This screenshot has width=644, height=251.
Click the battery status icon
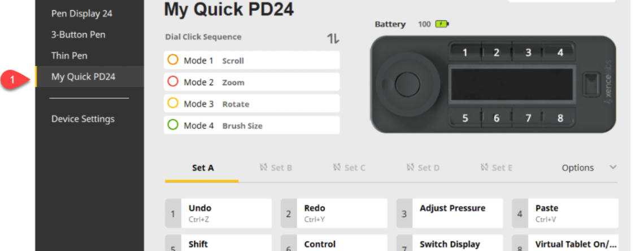coord(441,24)
